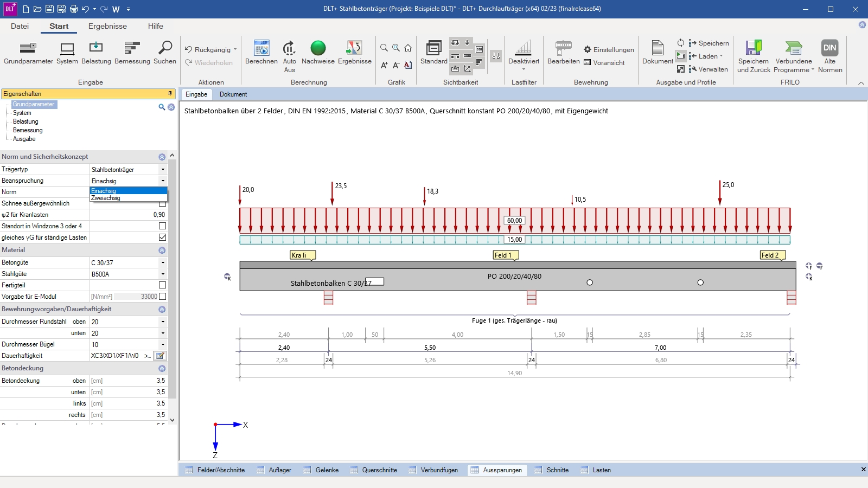Switch to the Ergebnisse ribbon tab

pyautogui.click(x=107, y=26)
